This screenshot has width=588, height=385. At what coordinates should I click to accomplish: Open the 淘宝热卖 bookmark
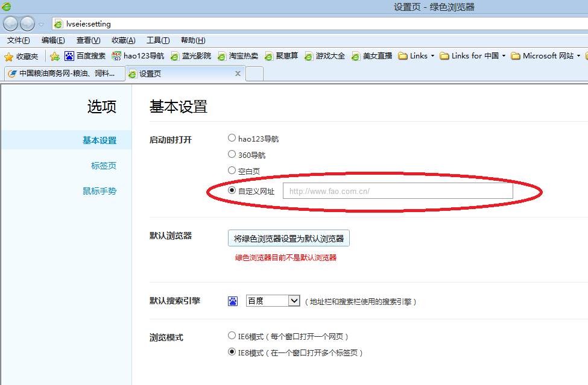coord(238,56)
